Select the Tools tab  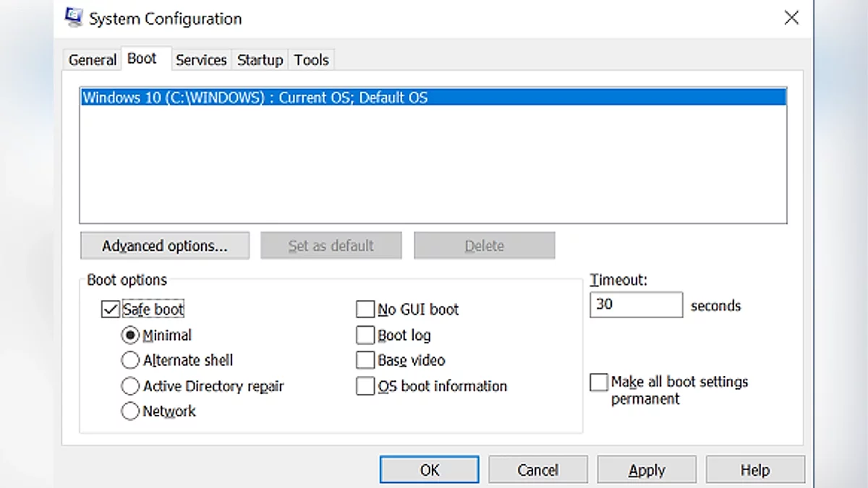coord(311,60)
